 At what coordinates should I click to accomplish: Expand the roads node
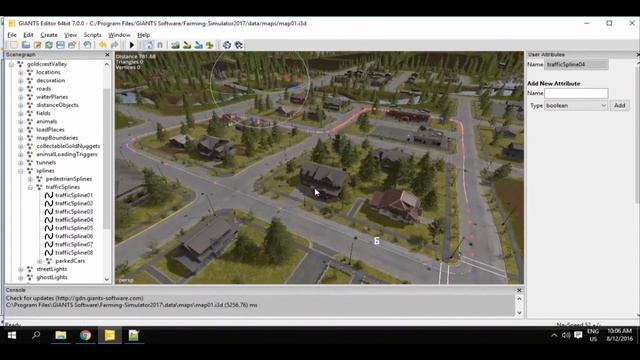tap(20, 89)
